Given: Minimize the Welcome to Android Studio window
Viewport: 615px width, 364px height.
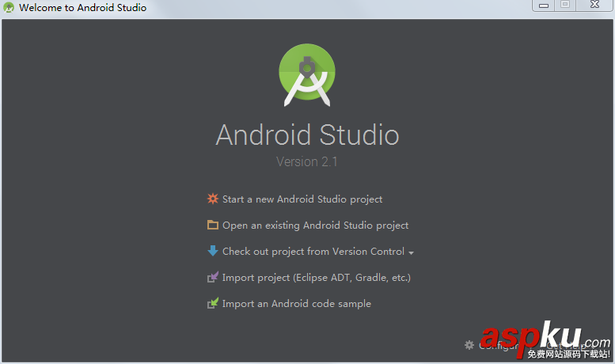Looking at the screenshot, I should (544, 5).
